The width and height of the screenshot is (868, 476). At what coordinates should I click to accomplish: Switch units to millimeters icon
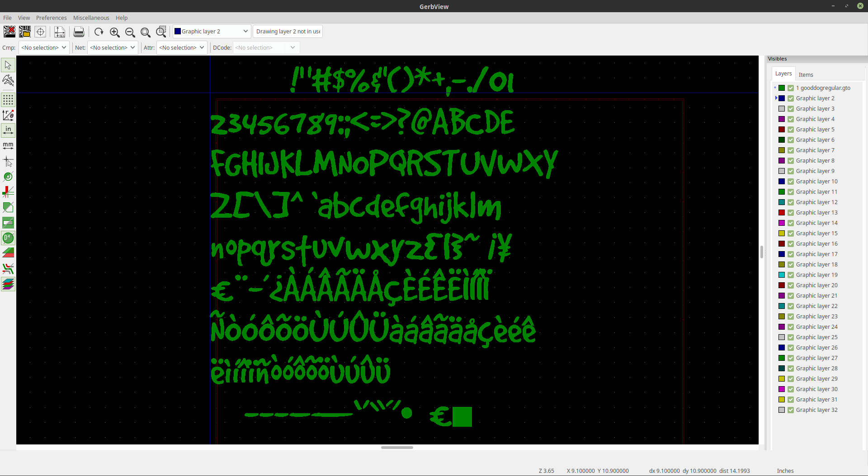[8, 146]
